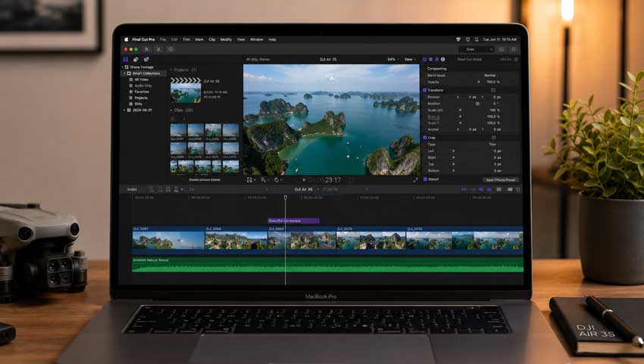Image resolution: width=644 pixels, height=364 pixels.
Task: Toggle the inspector panel button in toolbar
Action: (502, 49)
